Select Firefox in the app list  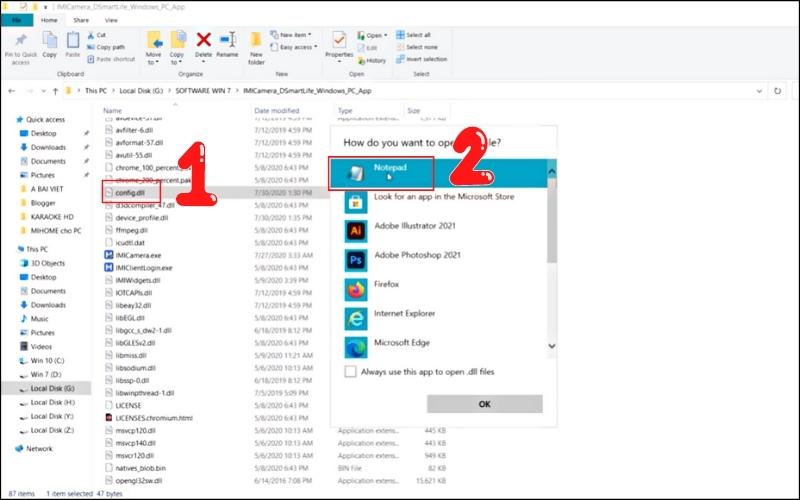439,289
